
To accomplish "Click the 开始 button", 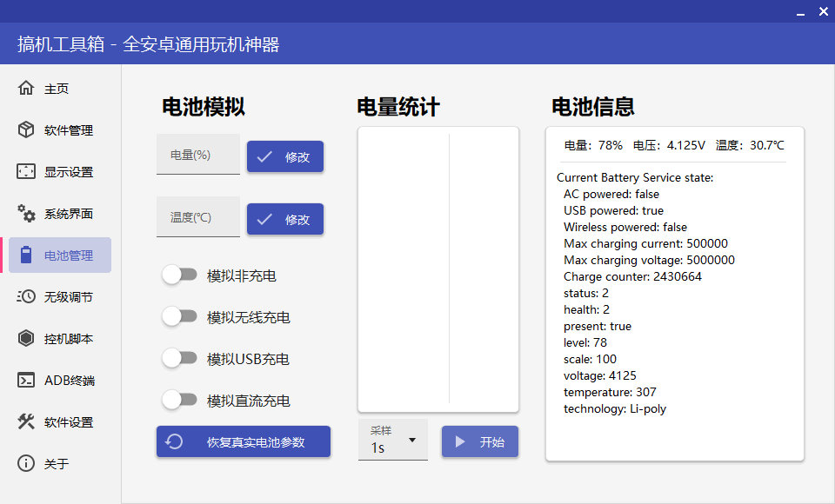I will pos(480,441).
